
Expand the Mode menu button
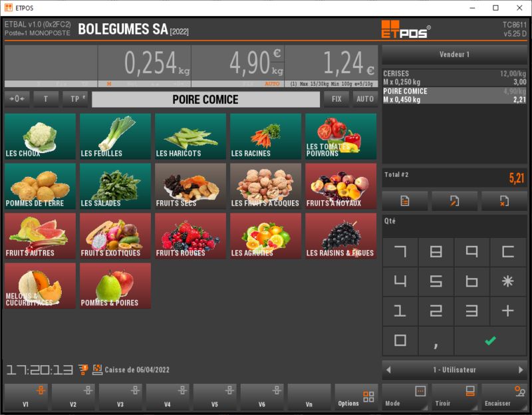[405, 397]
